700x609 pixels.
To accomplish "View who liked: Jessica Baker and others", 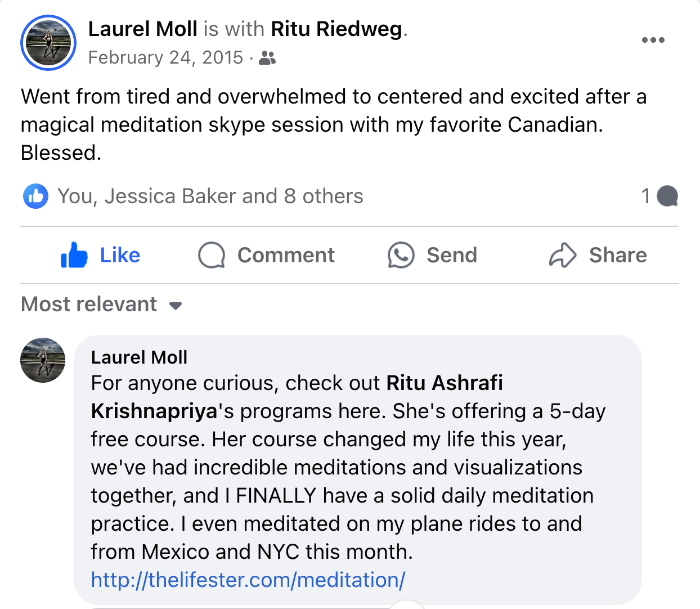I will click(x=210, y=196).
